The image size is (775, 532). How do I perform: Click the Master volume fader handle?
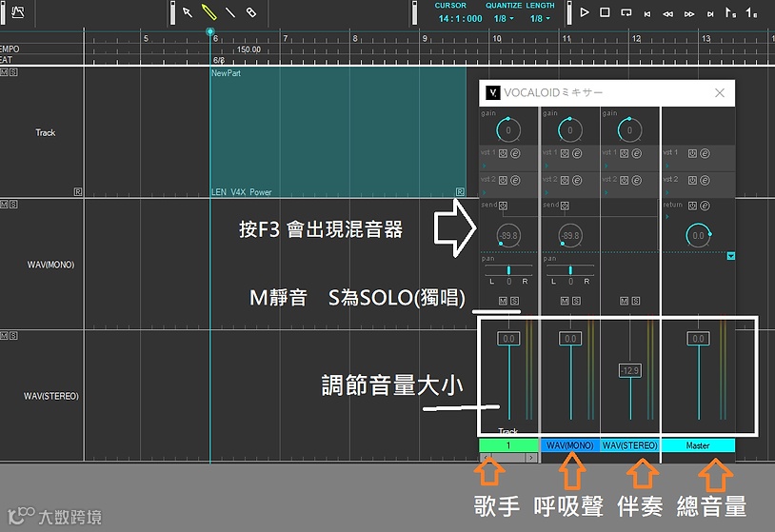pos(699,339)
